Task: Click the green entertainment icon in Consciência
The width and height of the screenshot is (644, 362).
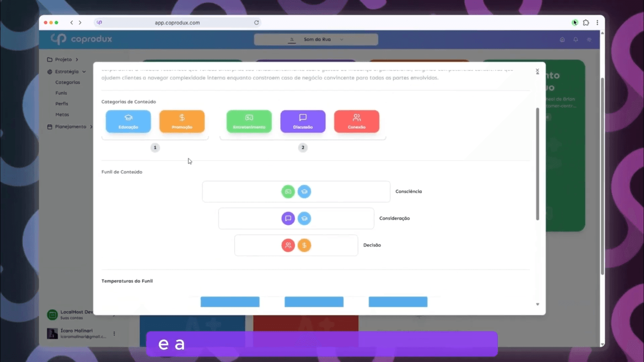Action: [x=288, y=192]
